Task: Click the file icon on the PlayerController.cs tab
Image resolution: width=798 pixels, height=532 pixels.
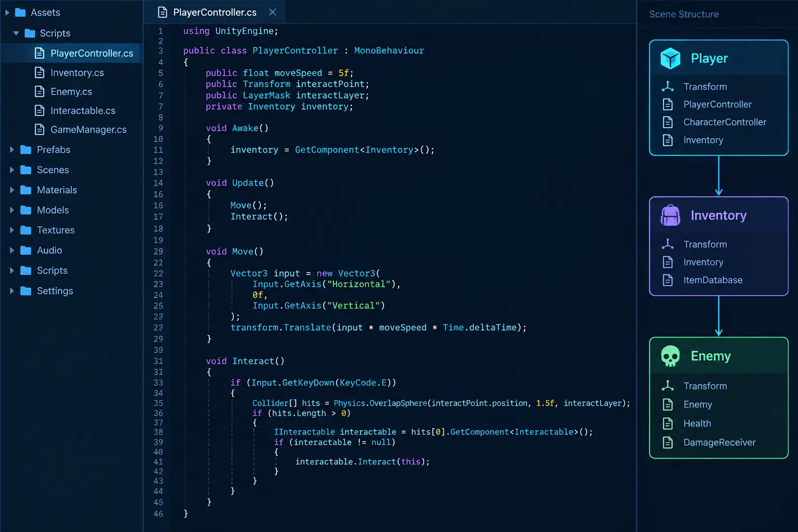Action: pyautogui.click(x=163, y=12)
